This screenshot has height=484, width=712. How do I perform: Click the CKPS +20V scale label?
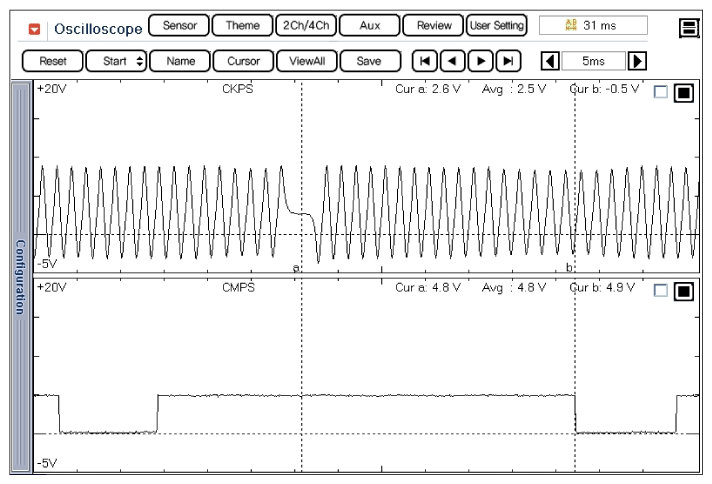[52, 89]
